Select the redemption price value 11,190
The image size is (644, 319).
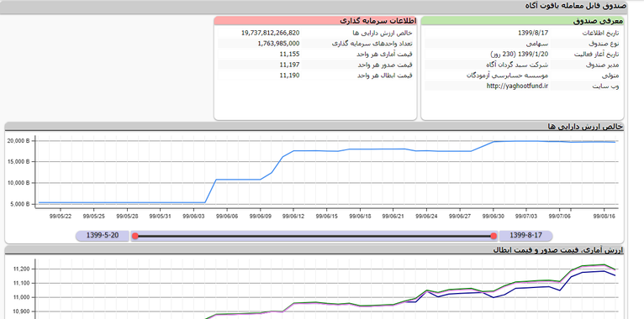coord(289,76)
